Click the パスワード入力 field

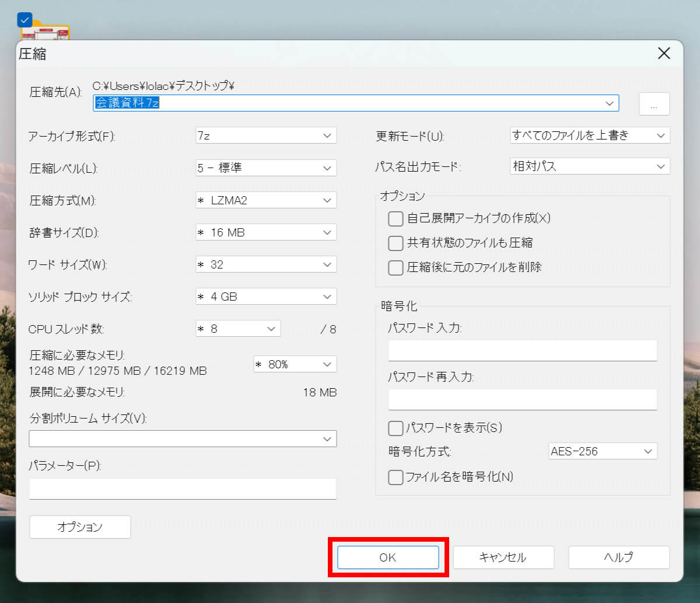[x=523, y=350]
